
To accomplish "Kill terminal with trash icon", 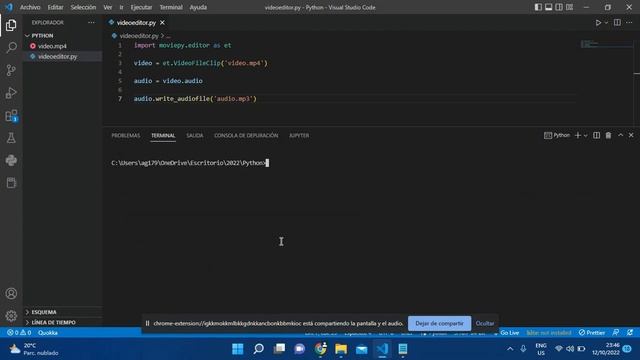I will point(608,135).
